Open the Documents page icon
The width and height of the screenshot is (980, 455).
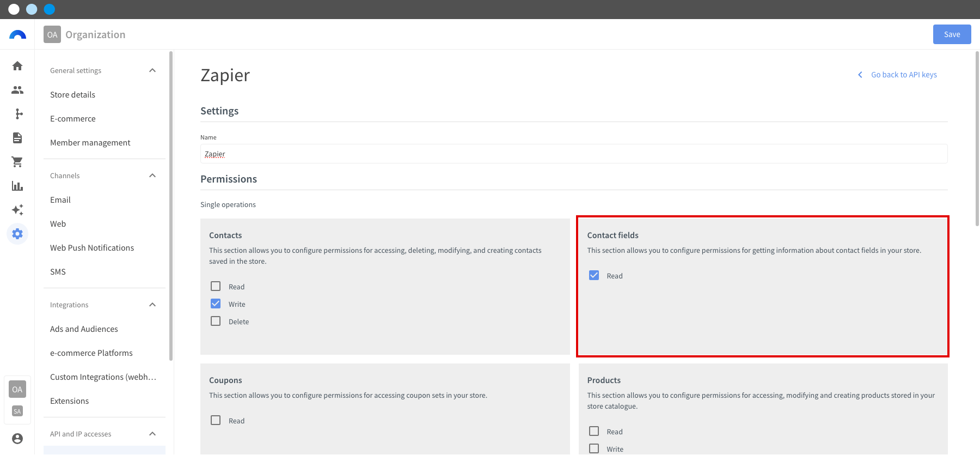tap(17, 138)
